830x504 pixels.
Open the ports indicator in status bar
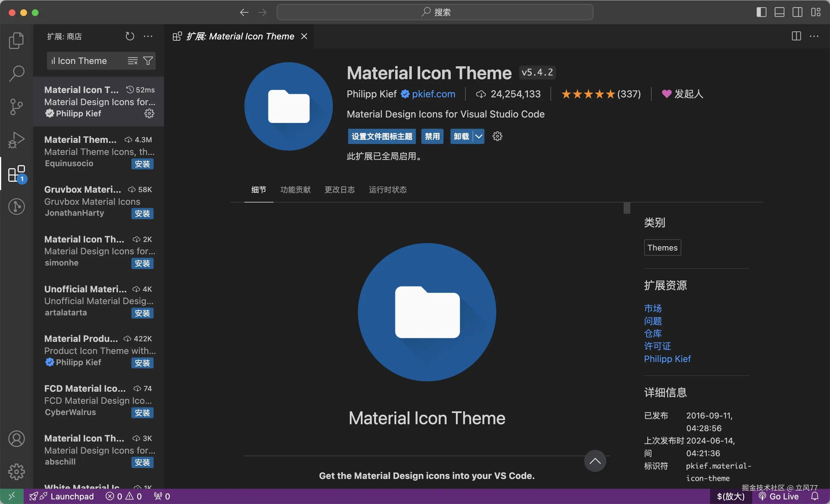click(162, 496)
